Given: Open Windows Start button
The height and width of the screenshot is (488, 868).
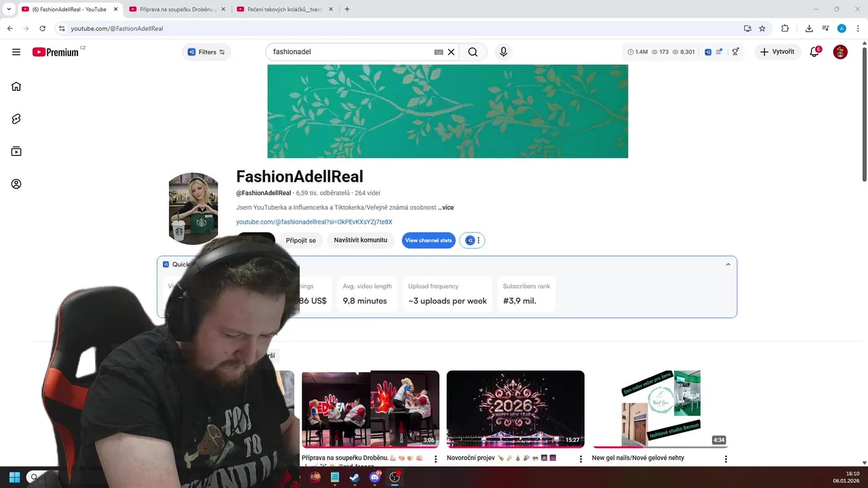Looking at the screenshot, I should pos(14,477).
